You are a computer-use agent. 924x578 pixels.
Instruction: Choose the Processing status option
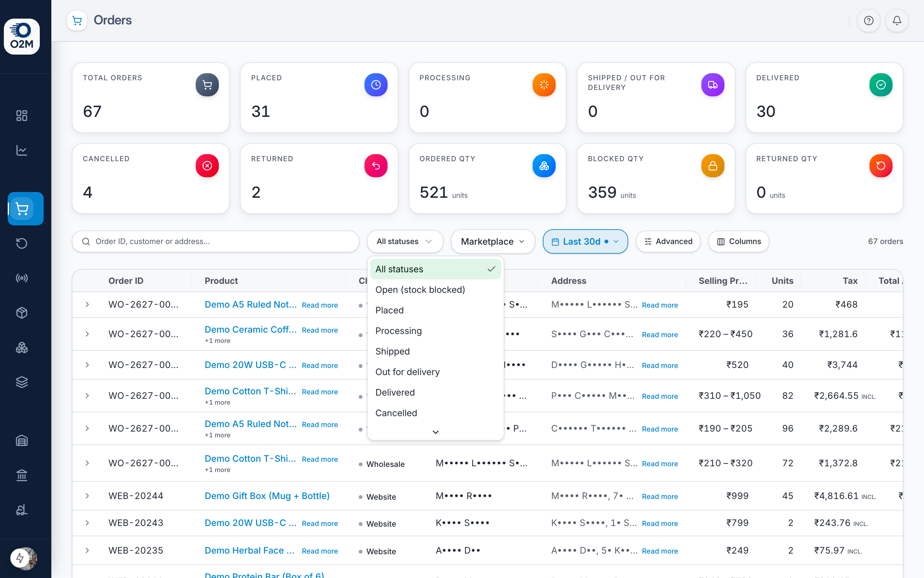coord(436,331)
